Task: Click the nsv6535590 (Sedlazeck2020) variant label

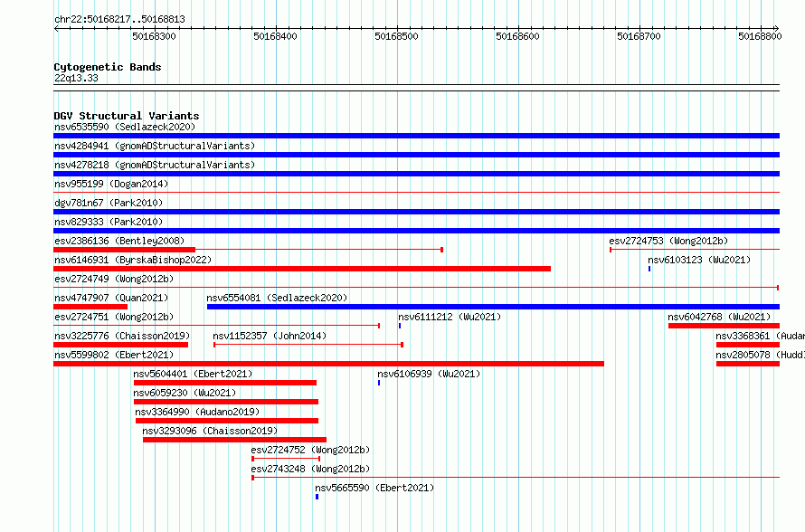Action: click(125, 127)
